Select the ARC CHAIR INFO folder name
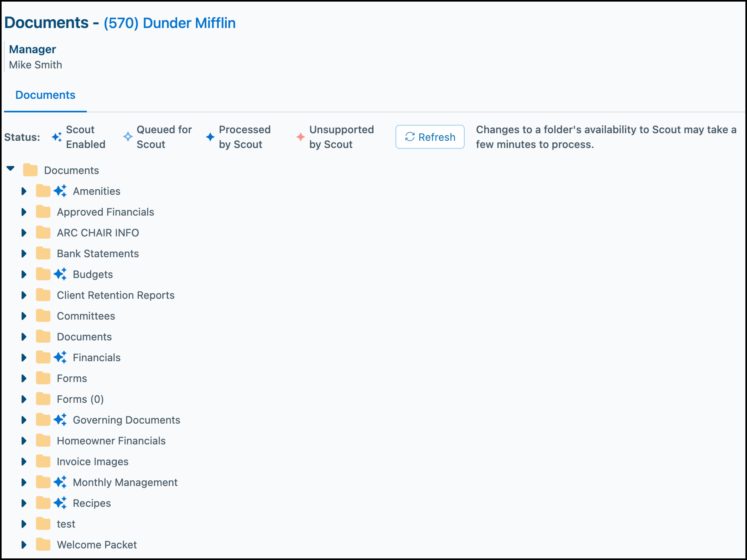Viewport: 747px width, 560px height. pos(98,233)
